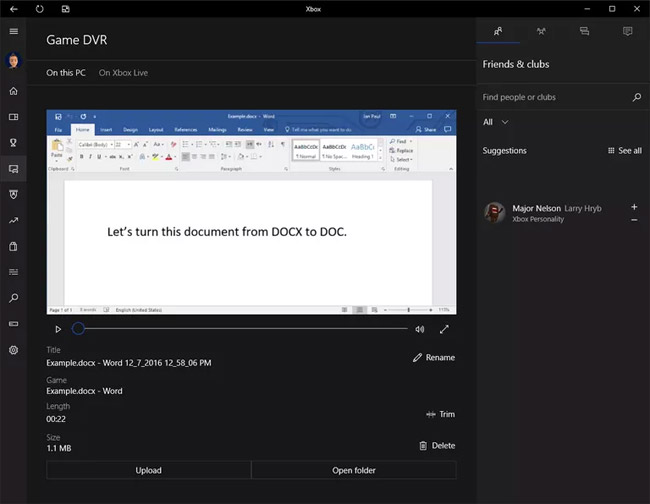This screenshot has height=504, width=650.
Task: Click the user profile avatar
Action: pos(13,61)
